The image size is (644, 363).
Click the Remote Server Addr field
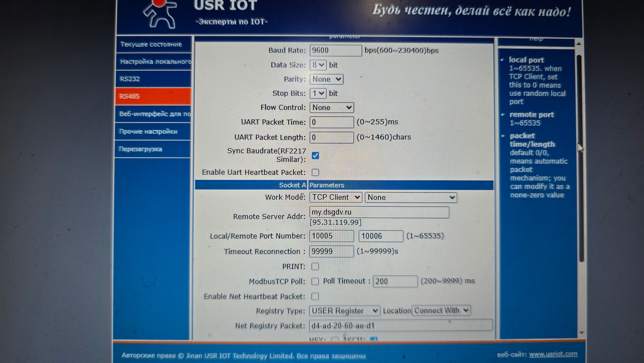point(379,212)
